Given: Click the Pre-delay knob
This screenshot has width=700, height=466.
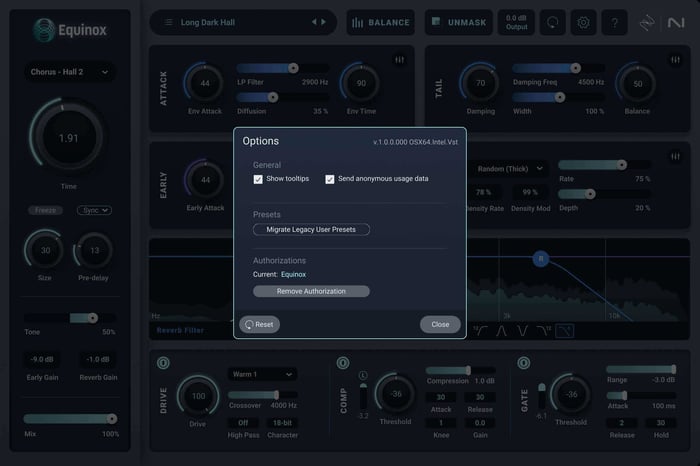Looking at the screenshot, I should tap(94, 250).
